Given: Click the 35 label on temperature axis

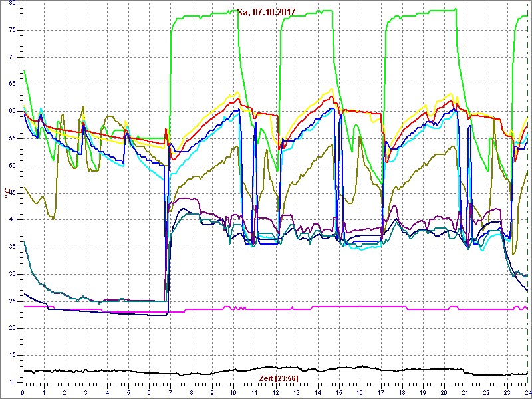Looking at the screenshot, I should click(x=11, y=247).
